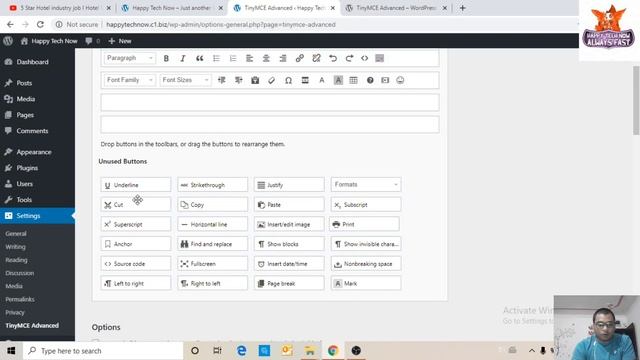Screen dimensions: 640x360
Task: Select the Insert/edit image unused button
Action: [289, 224]
